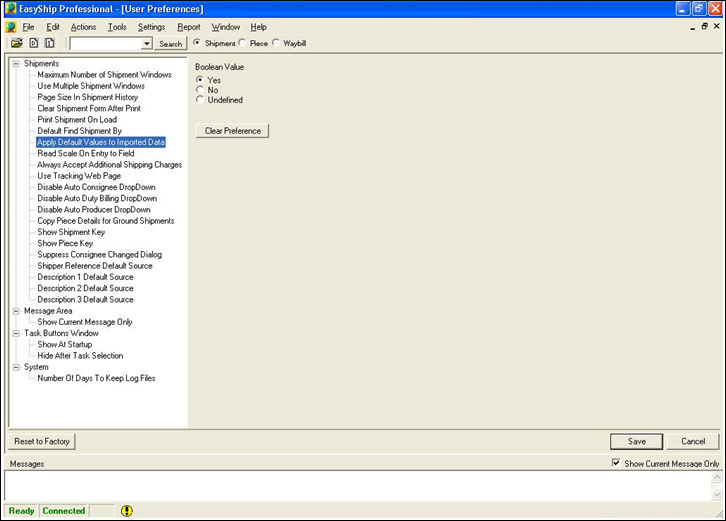726x521 pixels.
Task: Select Apply Default Values to Imported Data
Action: pyautogui.click(x=101, y=142)
